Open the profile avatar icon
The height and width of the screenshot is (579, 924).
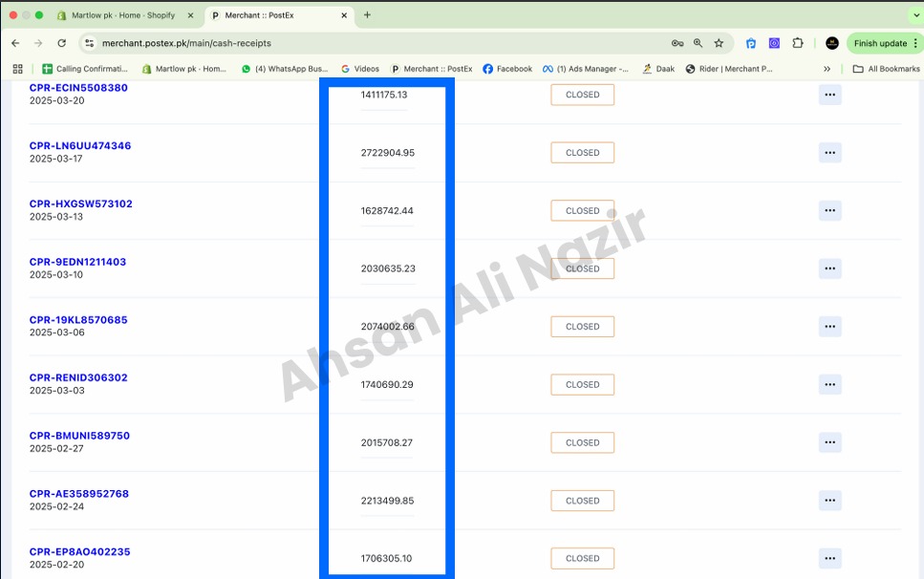pos(832,43)
